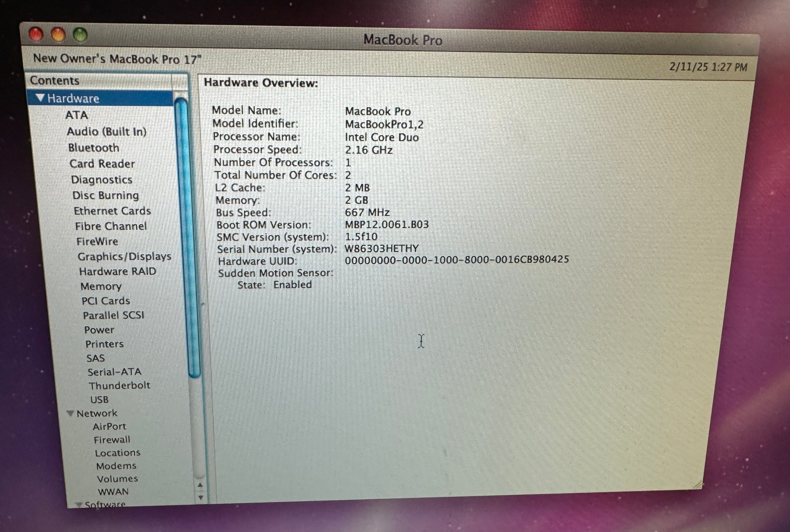Collapse the Software disclosure triangle

click(78, 504)
